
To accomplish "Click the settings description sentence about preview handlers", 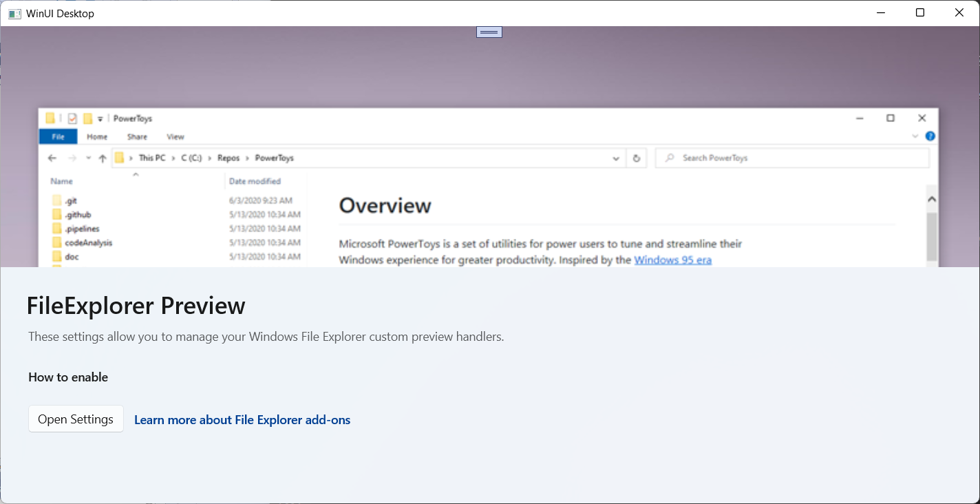I will [x=266, y=337].
